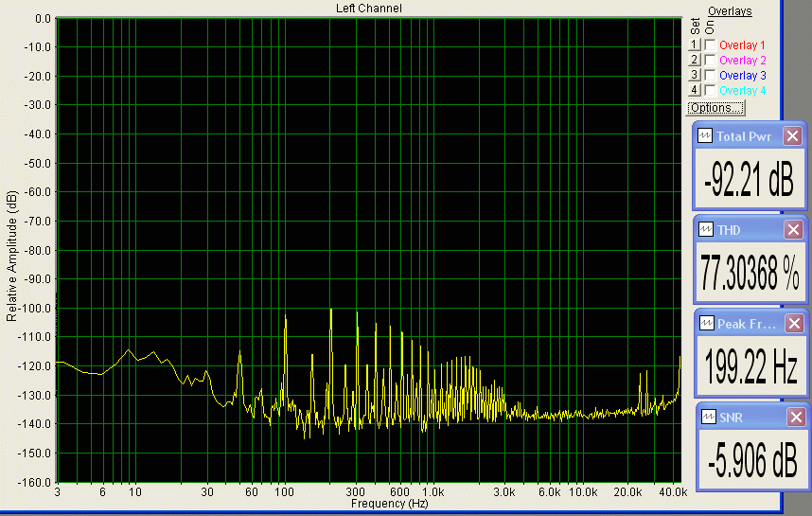
Task: Enable the Overlay 1 checkbox
Action: pos(710,45)
